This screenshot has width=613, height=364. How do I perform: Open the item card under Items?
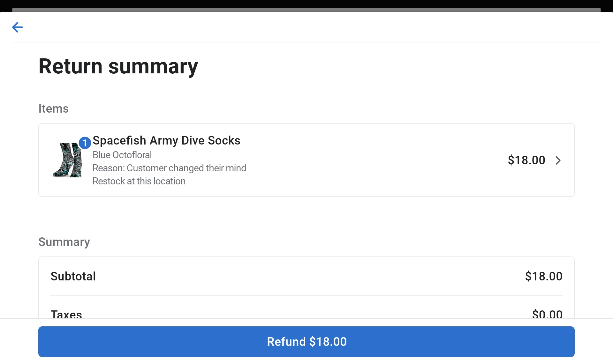(306, 160)
